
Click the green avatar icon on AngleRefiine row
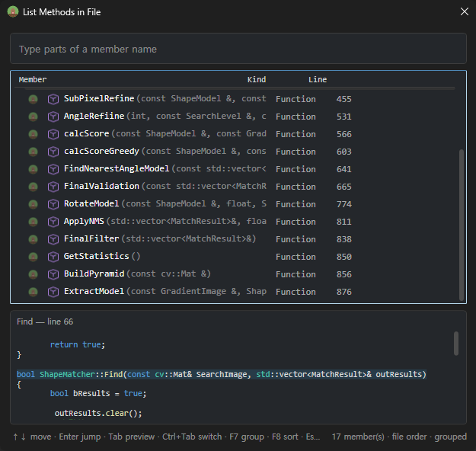pos(33,117)
